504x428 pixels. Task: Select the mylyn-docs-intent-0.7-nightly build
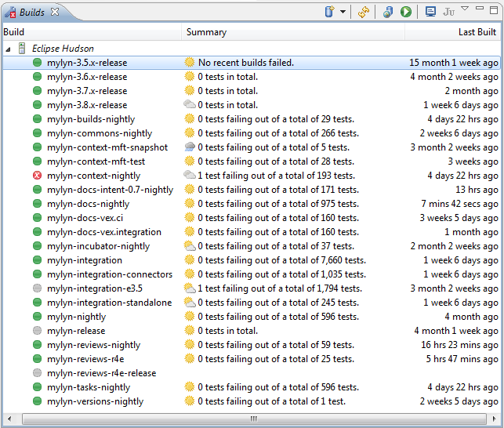(x=110, y=190)
